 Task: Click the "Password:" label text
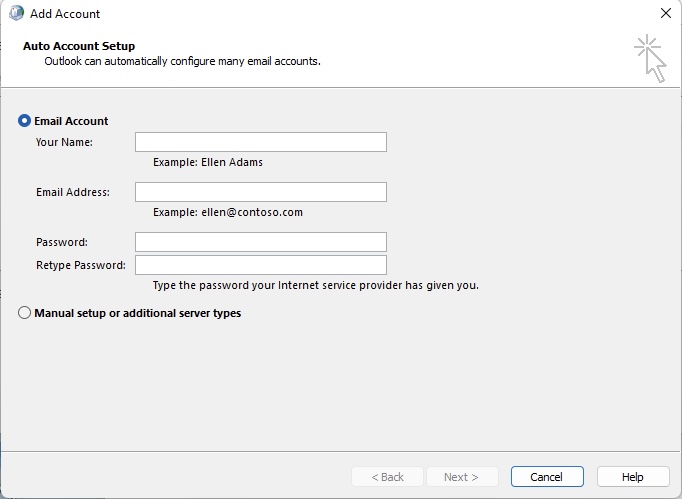coord(62,242)
